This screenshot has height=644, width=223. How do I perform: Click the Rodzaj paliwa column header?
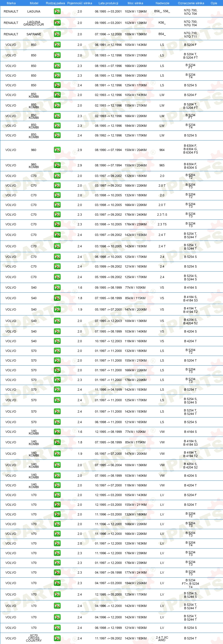point(55,3)
